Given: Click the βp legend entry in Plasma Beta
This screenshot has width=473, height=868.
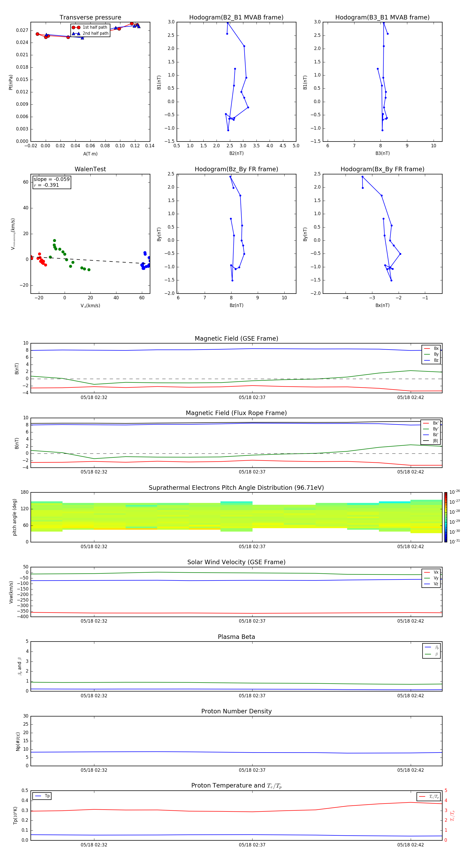Looking at the screenshot, I should (431, 647).
